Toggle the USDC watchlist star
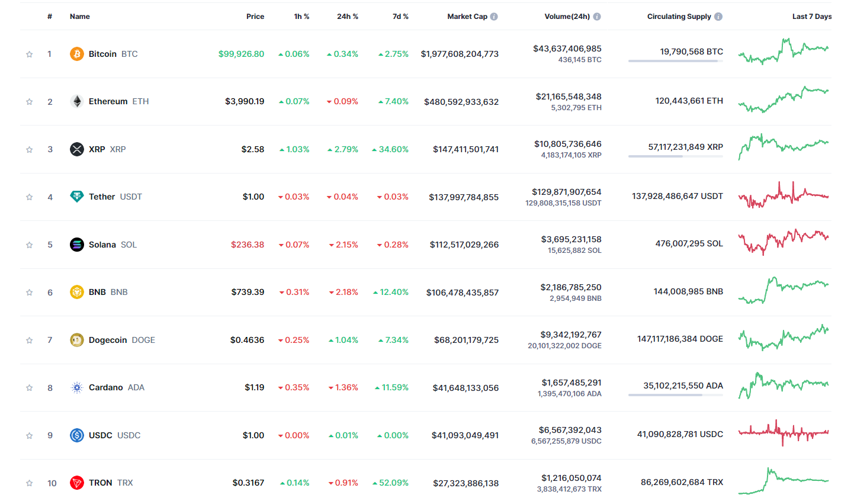Screen dimensions: 854x504 (29, 436)
